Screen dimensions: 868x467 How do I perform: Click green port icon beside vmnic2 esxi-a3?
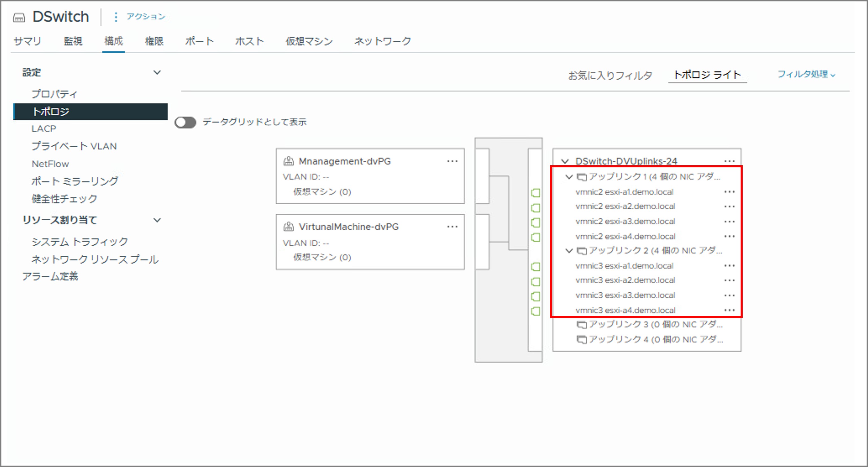[535, 223]
